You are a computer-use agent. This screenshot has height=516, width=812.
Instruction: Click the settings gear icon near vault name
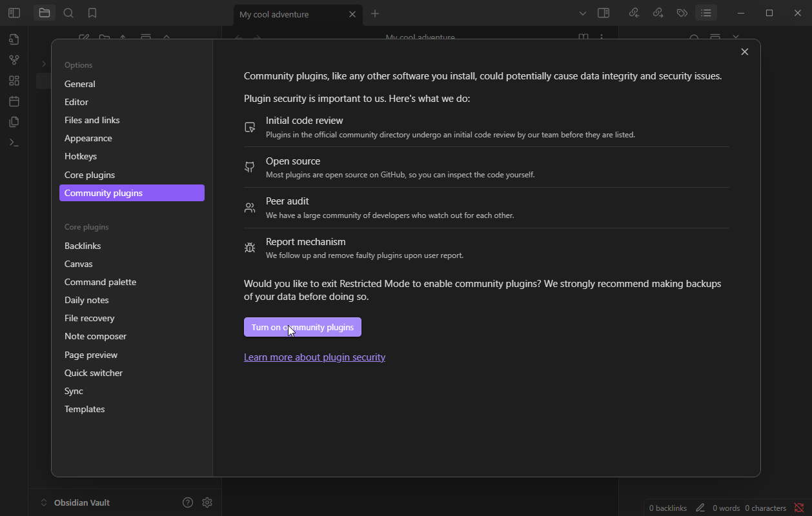pos(207,502)
